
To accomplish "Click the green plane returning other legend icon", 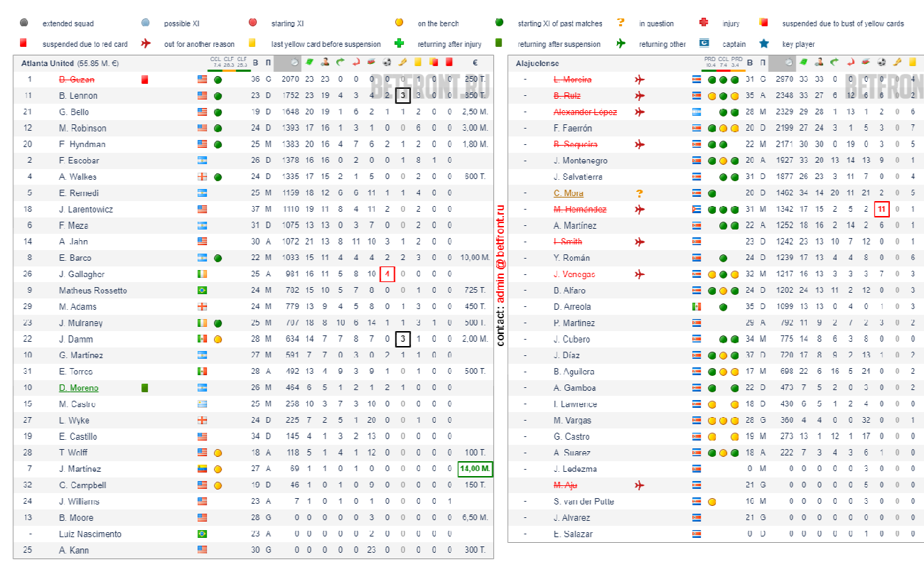I will 621,43.
